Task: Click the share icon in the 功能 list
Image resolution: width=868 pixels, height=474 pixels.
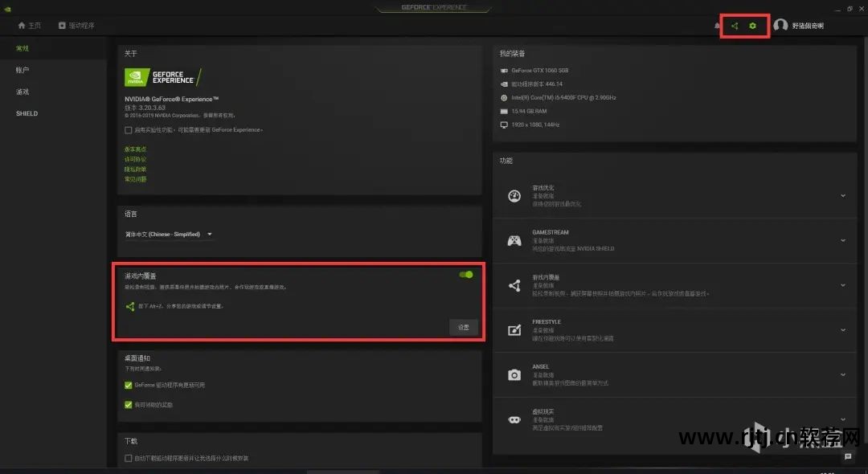Action: point(514,285)
